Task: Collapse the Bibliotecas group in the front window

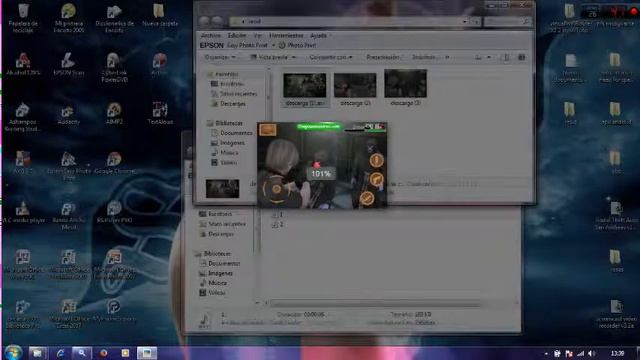Action: 225,123
